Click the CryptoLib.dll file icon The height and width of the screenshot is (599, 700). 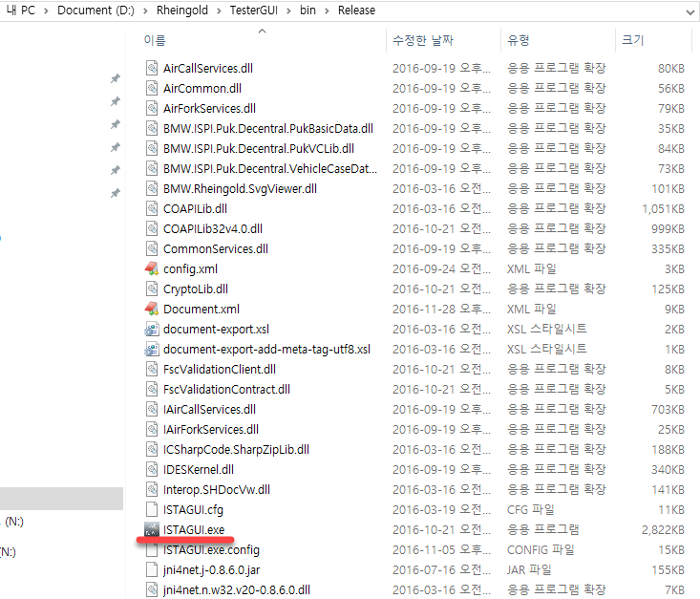[152, 289]
